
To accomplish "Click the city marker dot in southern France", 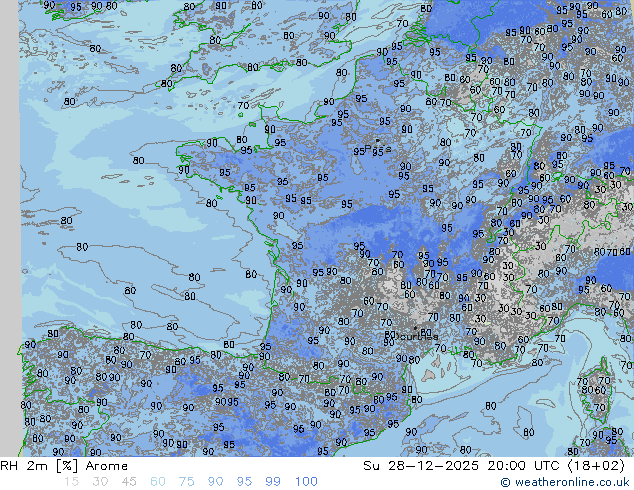I will 415,328.
